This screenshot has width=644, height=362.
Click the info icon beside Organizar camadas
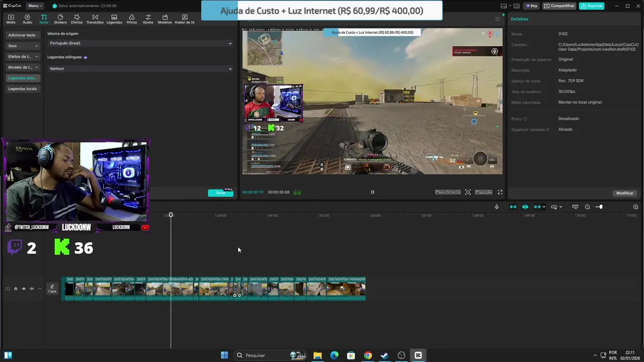tap(547, 130)
